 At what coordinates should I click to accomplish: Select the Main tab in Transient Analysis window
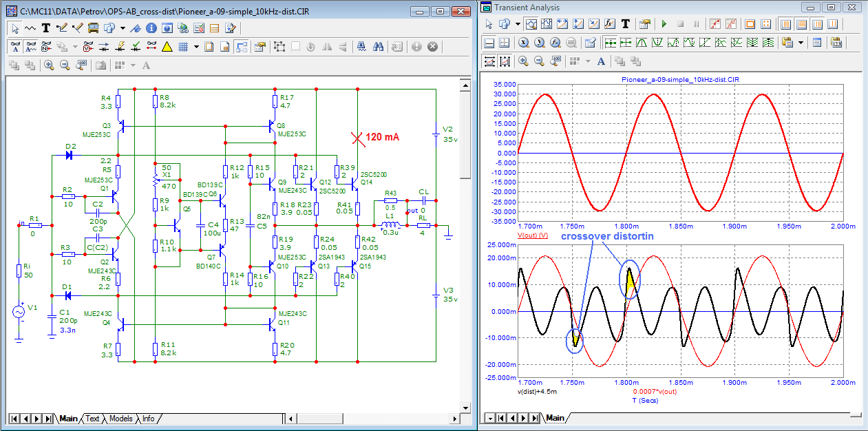(x=554, y=418)
